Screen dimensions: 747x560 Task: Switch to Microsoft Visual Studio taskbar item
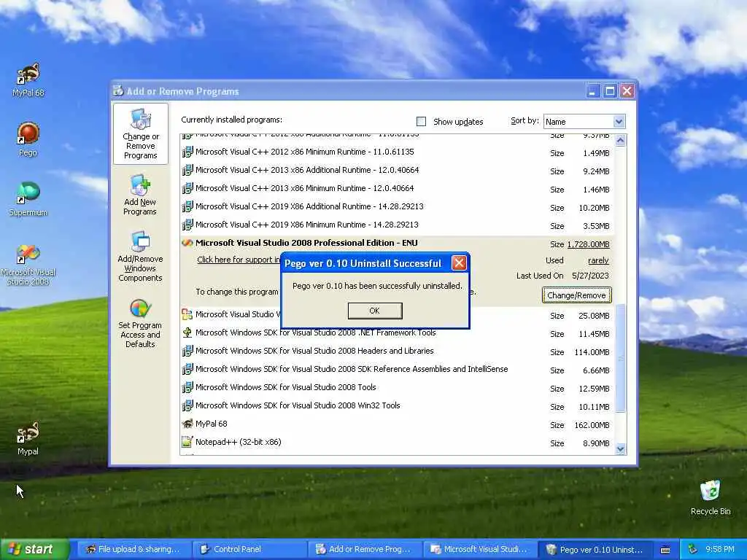[480, 550]
